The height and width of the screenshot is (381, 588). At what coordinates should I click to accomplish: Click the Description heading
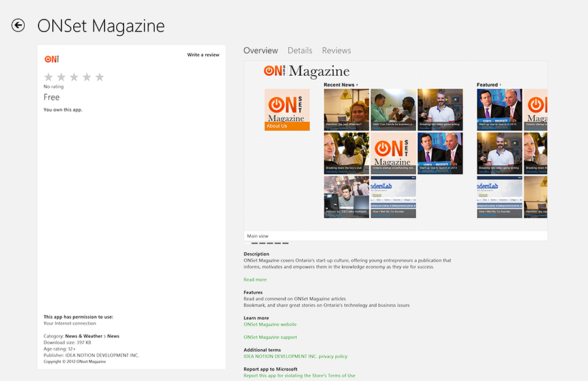click(x=256, y=254)
